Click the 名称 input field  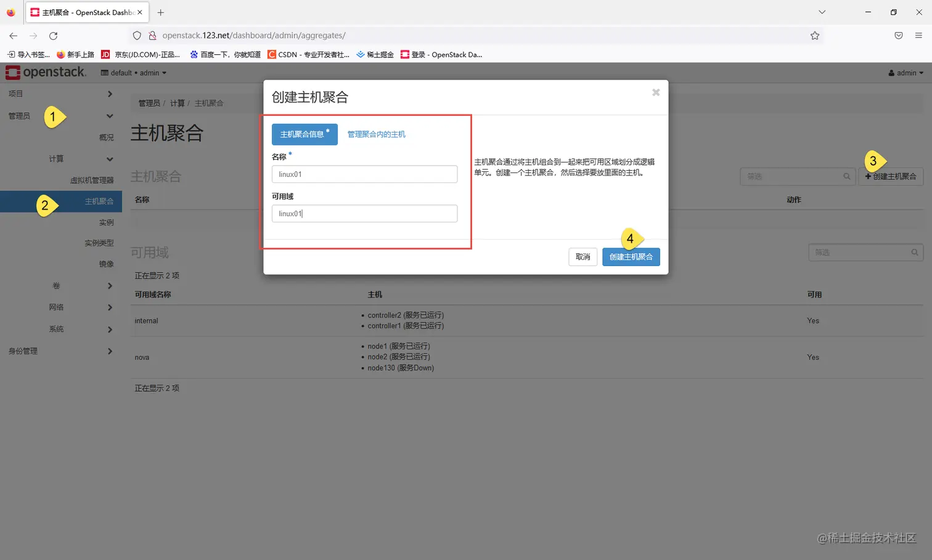click(x=364, y=174)
